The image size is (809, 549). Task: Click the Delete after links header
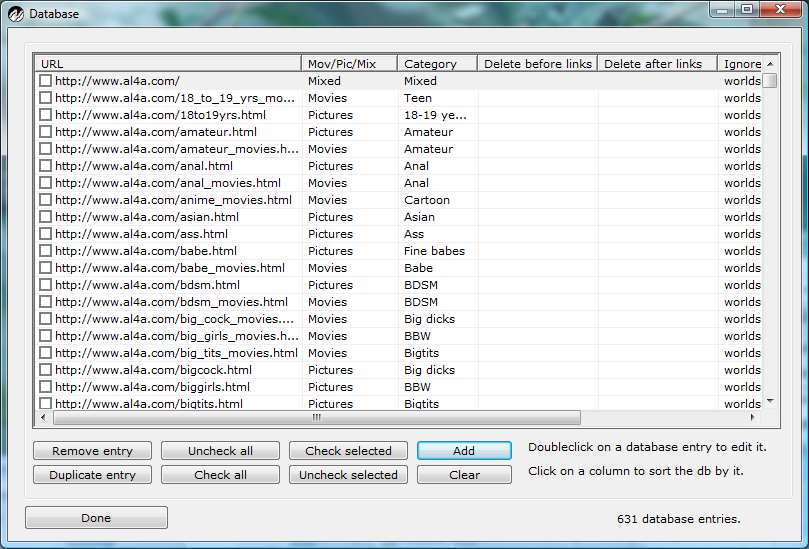(656, 64)
